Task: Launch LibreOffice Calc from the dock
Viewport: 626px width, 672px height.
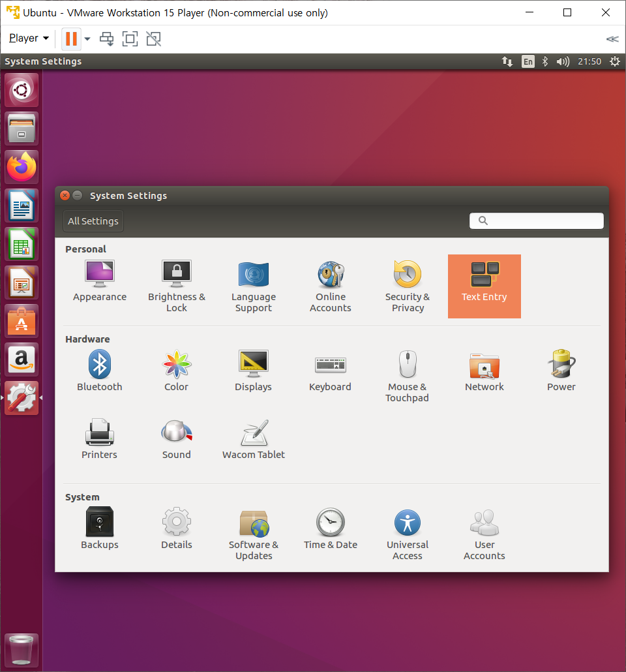Action: (x=22, y=244)
